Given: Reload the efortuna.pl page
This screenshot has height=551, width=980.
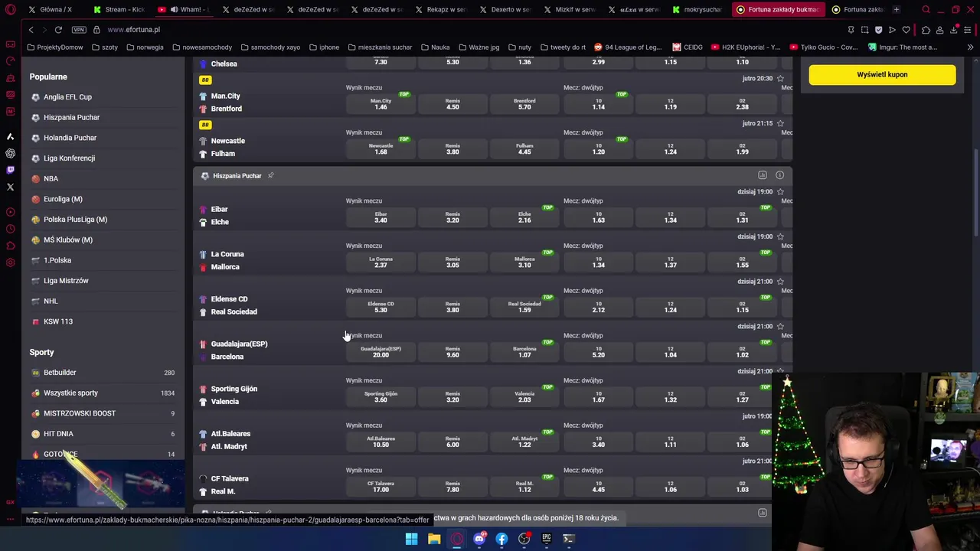Looking at the screenshot, I should point(58,30).
